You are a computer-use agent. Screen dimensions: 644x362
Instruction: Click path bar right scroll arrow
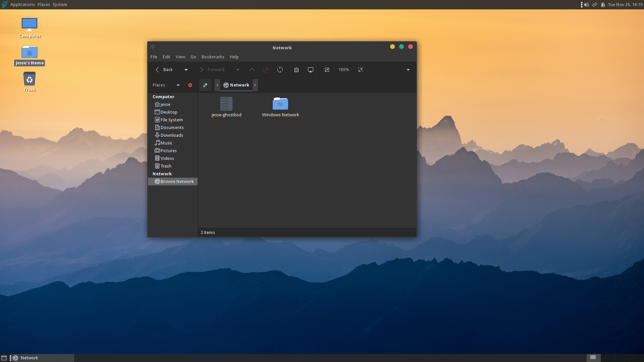tap(255, 85)
